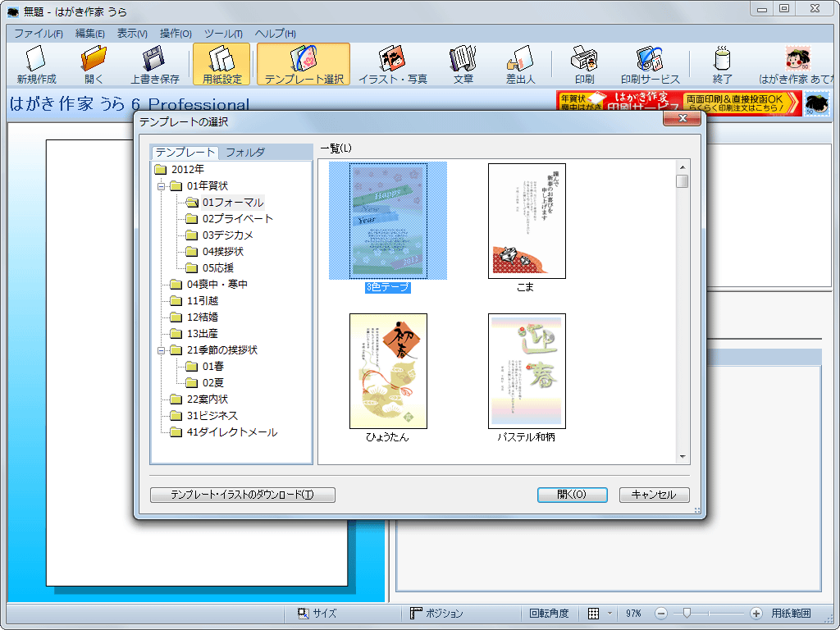The height and width of the screenshot is (630, 840).
Task: Click the template list scrollbar thumb
Action: coord(682,181)
